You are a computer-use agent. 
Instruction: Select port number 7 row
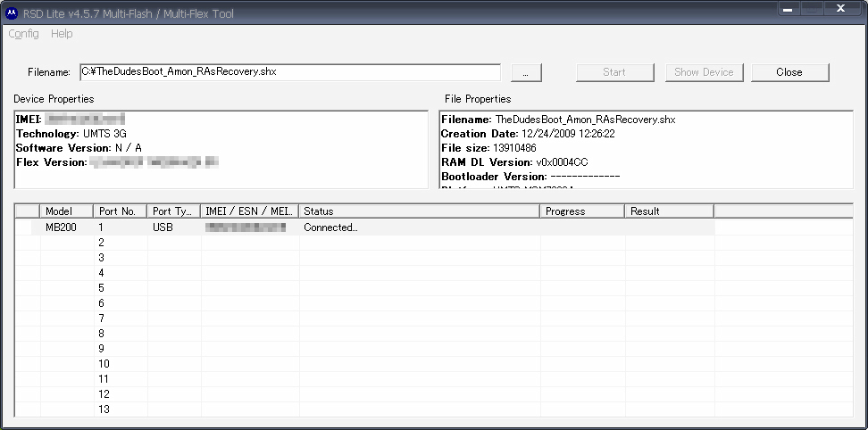click(365, 318)
